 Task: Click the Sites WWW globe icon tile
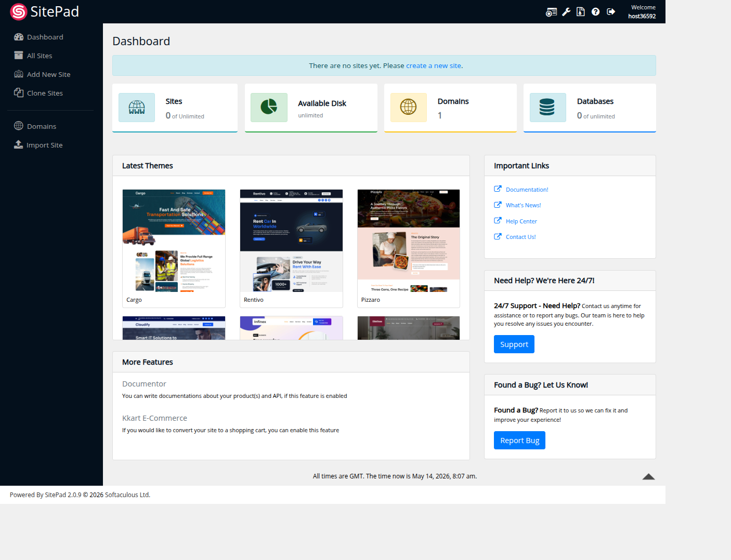[x=137, y=108]
